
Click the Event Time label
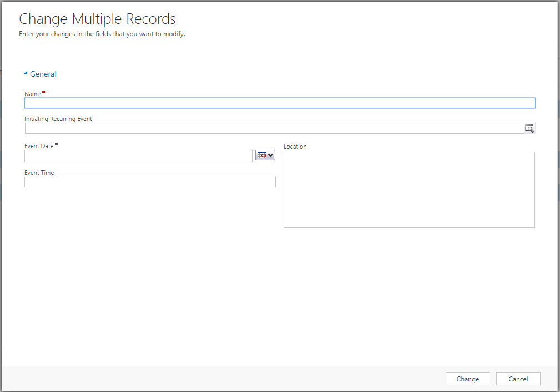(39, 173)
